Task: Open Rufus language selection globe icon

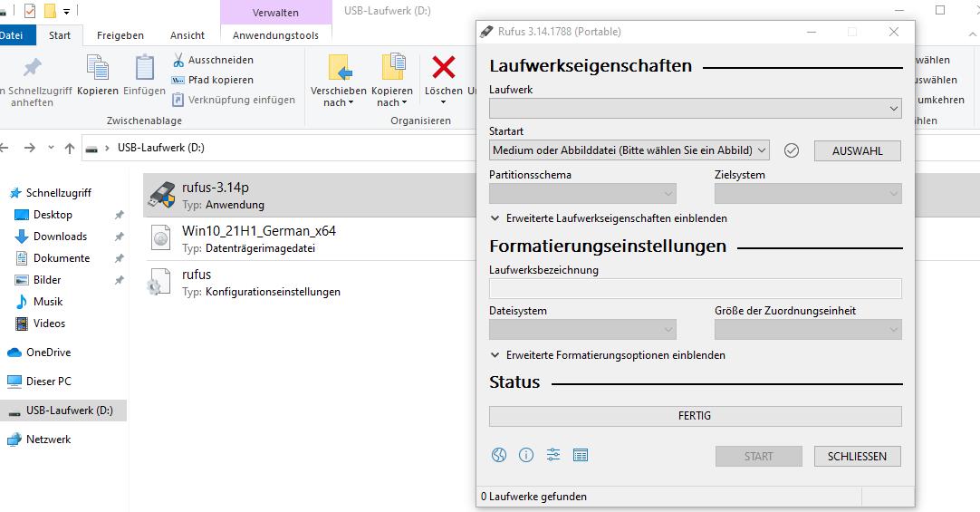Action: 499,455
